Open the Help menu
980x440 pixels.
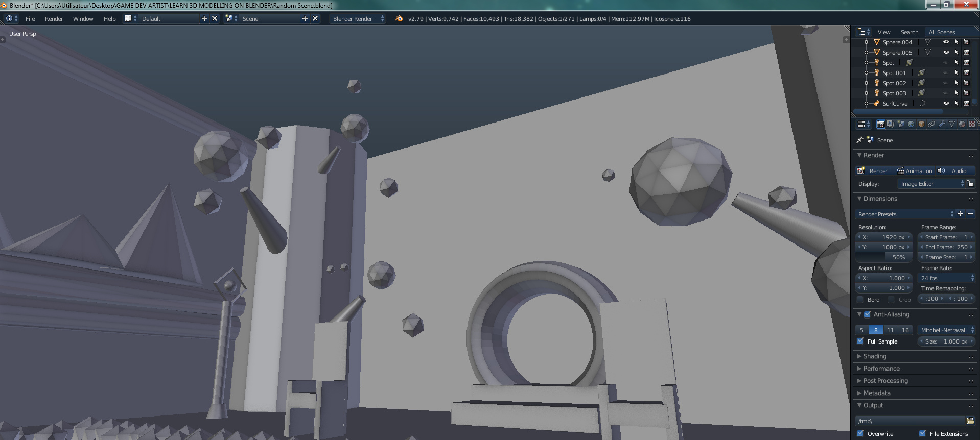109,18
